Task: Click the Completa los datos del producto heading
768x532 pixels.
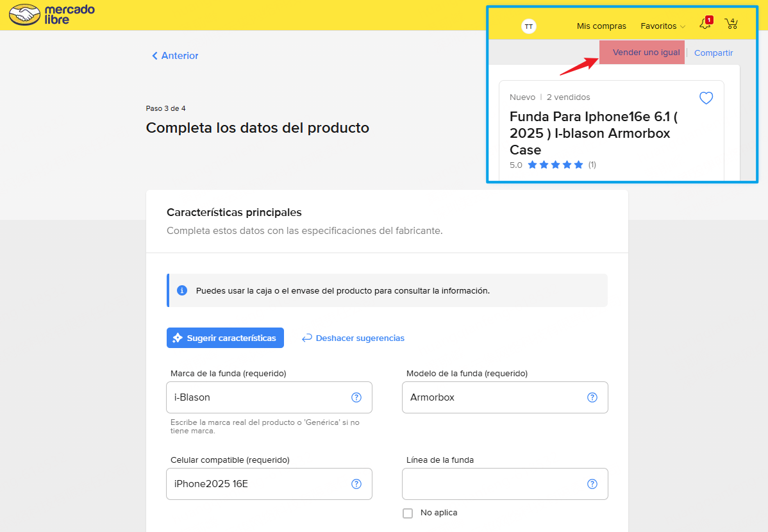Action: [258, 128]
